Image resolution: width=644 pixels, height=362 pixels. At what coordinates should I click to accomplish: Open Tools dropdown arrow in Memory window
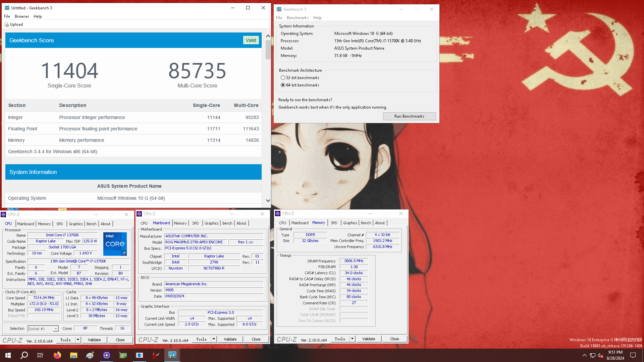click(352, 339)
